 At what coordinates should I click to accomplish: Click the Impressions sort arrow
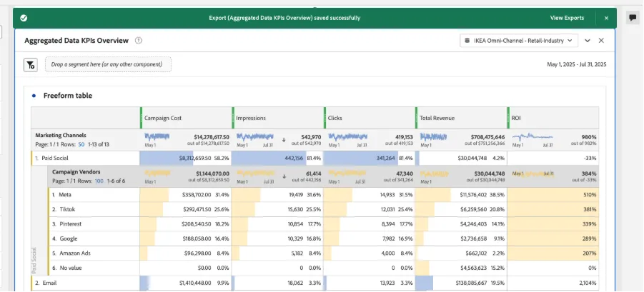(x=283, y=140)
